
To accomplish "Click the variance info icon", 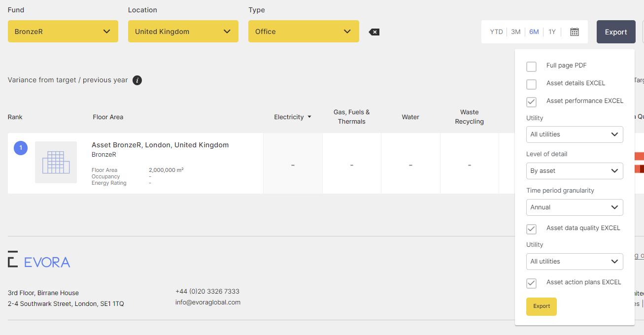I will (137, 80).
